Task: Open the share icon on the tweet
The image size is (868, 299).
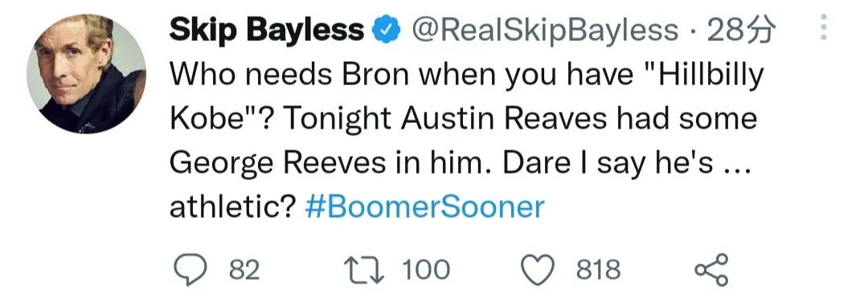Action: coord(712,270)
